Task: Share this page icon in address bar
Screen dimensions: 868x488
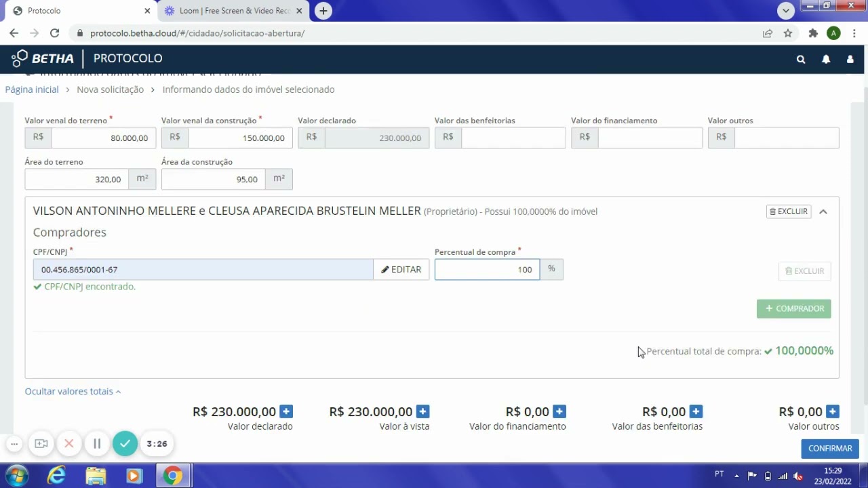Action: click(767, 33)
